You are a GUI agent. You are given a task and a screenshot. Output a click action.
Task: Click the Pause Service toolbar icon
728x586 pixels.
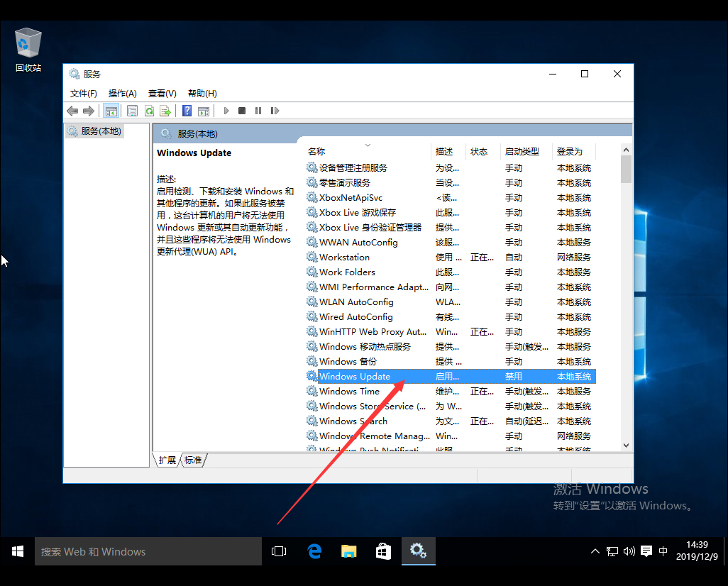pos(258,111)
